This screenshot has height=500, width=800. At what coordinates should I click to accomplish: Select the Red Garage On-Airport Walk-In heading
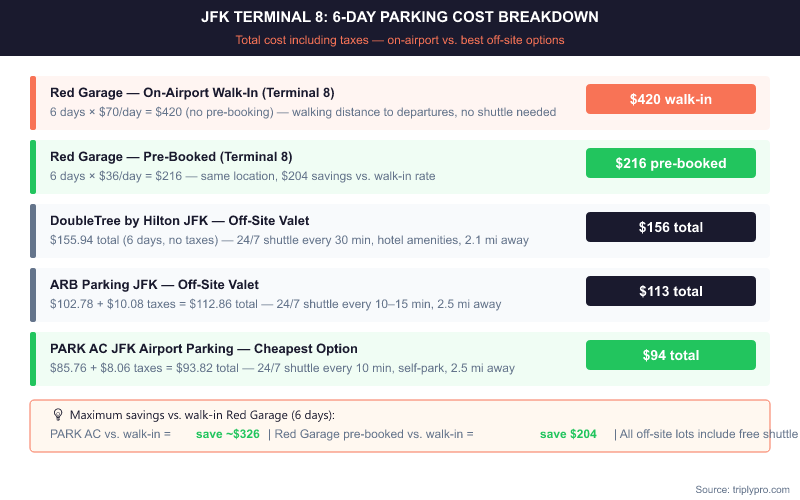tap(192, 93)
